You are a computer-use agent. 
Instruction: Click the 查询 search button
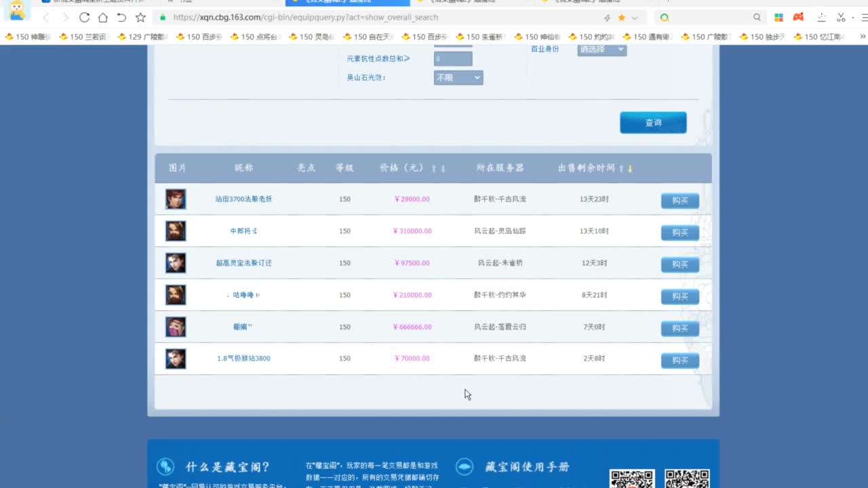pyautogui.click(x=653, y=123)
